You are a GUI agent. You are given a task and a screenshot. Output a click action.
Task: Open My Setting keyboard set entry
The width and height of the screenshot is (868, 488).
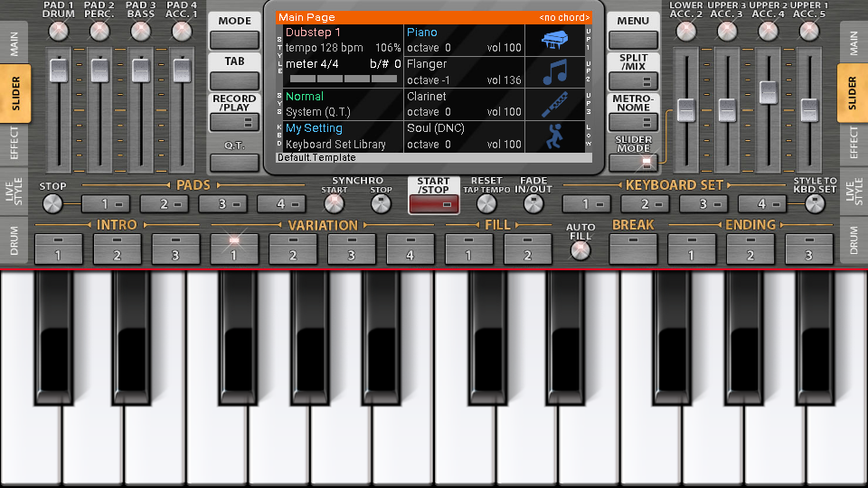[x=314, y=128]
